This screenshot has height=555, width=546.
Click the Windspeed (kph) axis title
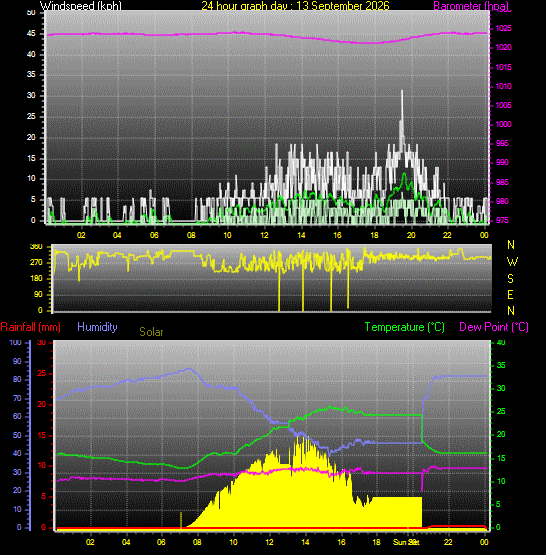pos(80,6)
